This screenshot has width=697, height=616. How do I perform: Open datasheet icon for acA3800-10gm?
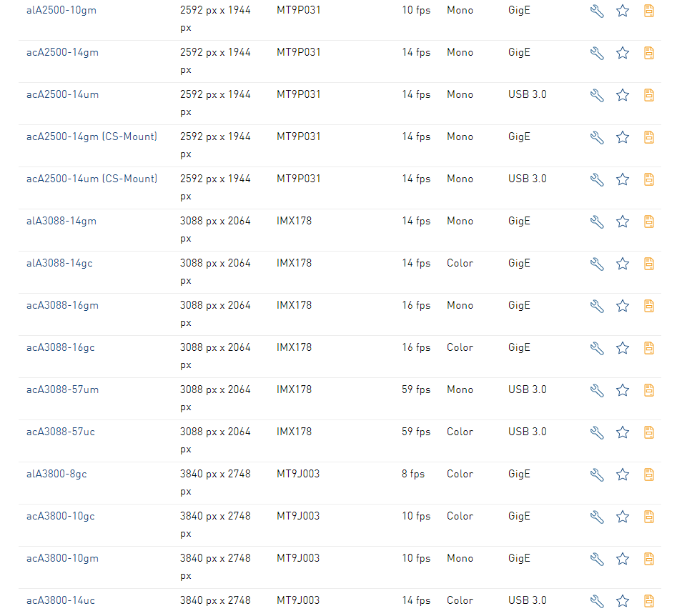(649, 559)
